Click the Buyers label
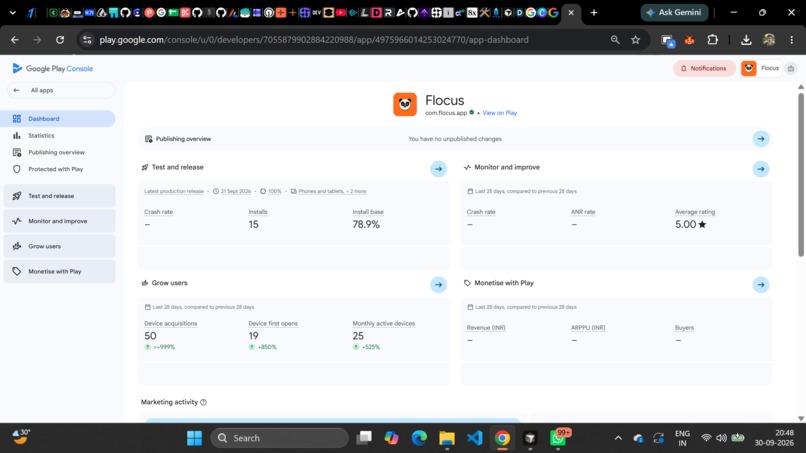806x453 pixels. click(684, 328)
